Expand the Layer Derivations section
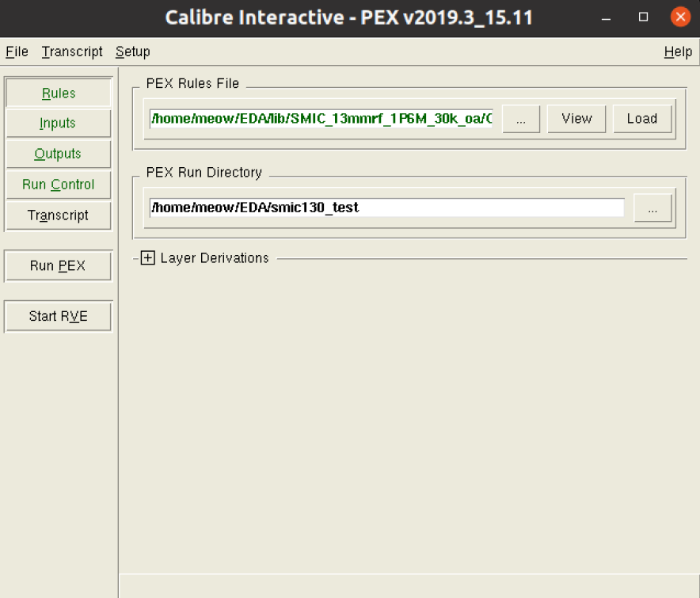 tap(147, 257)
